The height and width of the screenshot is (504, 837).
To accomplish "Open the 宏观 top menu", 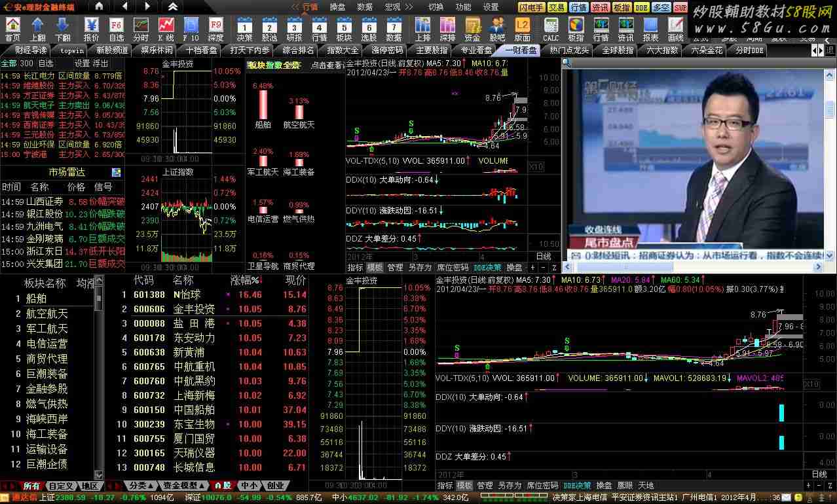I will [393, 7].
